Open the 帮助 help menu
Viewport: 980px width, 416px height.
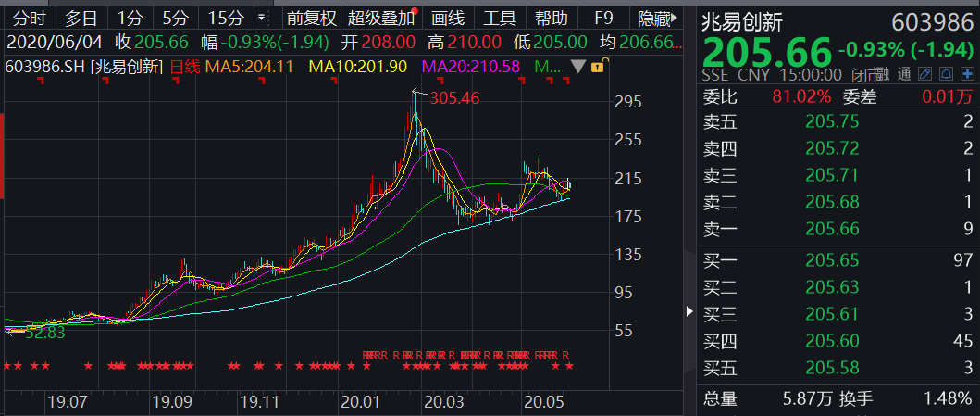pos(552,18)
